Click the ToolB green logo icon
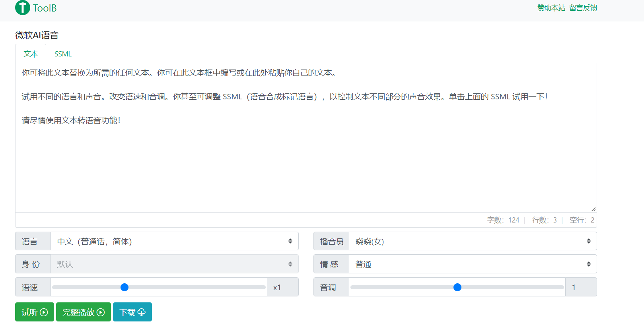The image size is (644, 329). (x=22, y=8)
